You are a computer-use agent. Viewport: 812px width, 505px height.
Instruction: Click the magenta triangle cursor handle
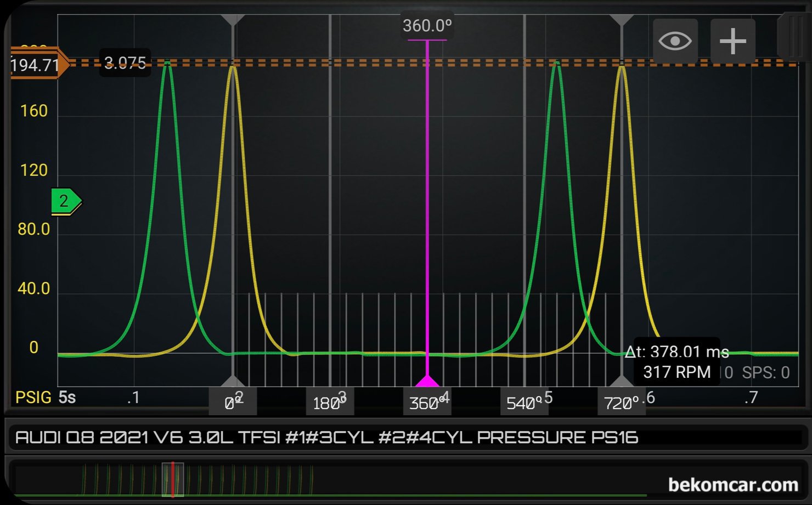click(427, 381)
